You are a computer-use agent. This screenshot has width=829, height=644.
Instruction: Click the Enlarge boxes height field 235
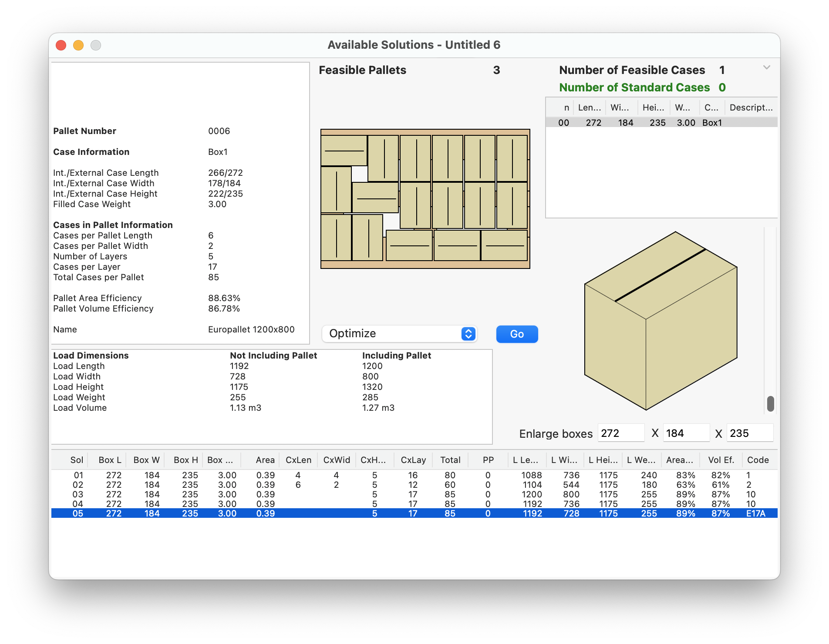(750, 433)
